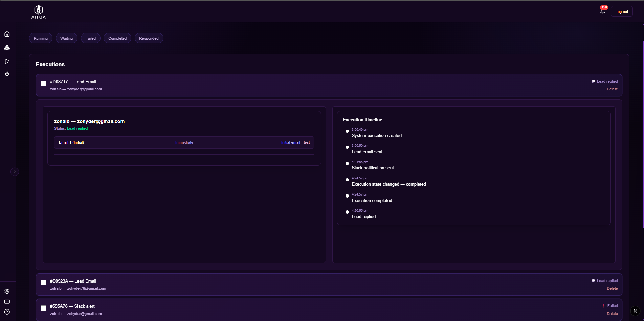The height and width of the screenshot is (321, 644).
Task: Expand the sidebar with chevron arrow
Action: tap(15, 172)
